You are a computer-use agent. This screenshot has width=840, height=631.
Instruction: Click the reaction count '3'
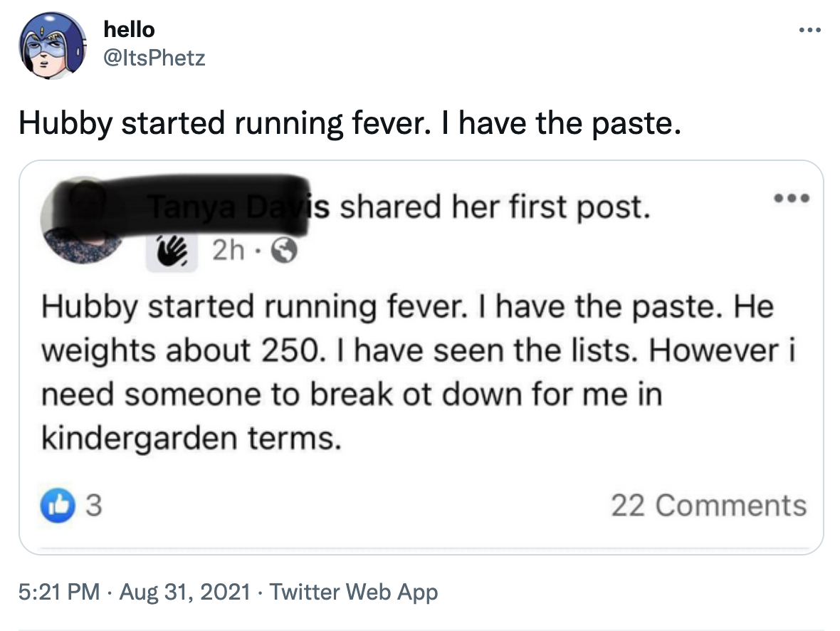pyautogui.click(x=92, y=506)
